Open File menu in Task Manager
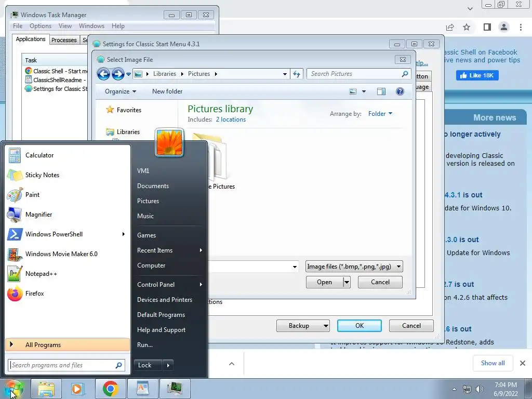 tap(18, 26)
